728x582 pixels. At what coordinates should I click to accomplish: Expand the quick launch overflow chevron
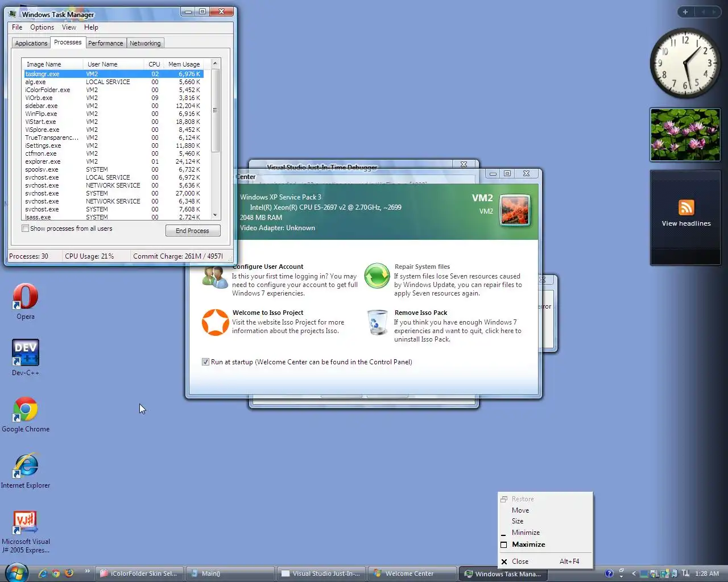[x=87, y=571]
